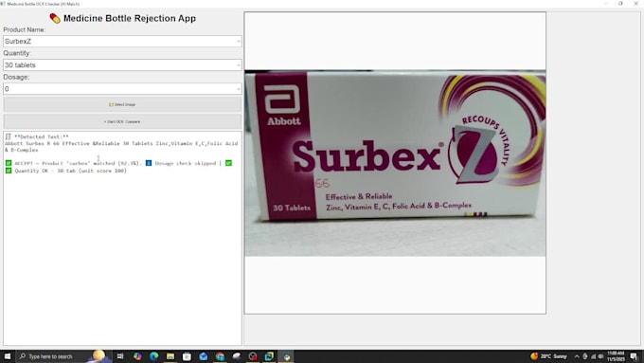The width and height of the screenshot is (644, 363).
Task: Open the Quantity dropdown showing 30 tablets
Action: (x=122, y=65)
